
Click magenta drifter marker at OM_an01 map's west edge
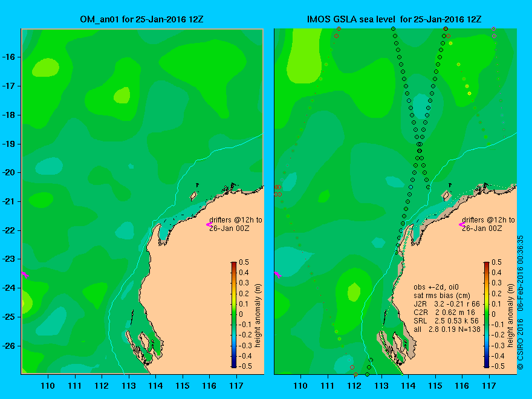25,274
